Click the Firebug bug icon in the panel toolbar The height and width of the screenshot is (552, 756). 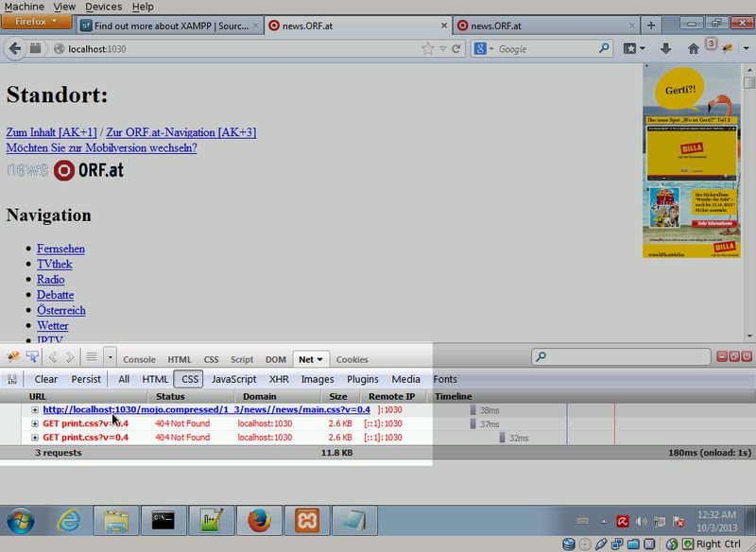click(x=14, y=358)
